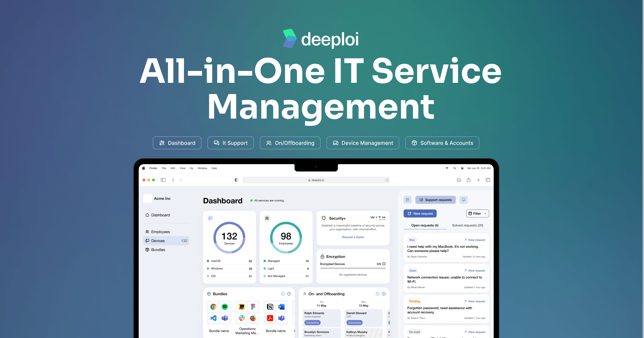The height and width of the screenshot is (338, 644).
Task: Click the browser share icon
Action: coord(469,180)
